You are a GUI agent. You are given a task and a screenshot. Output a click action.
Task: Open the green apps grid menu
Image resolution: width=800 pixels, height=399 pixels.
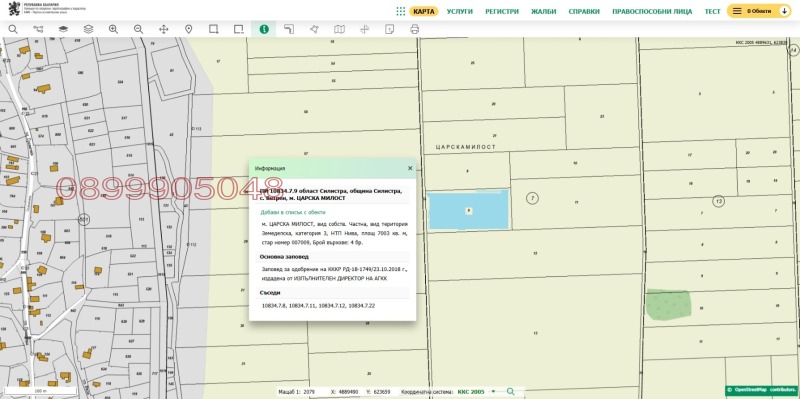(x=401, y=11)
